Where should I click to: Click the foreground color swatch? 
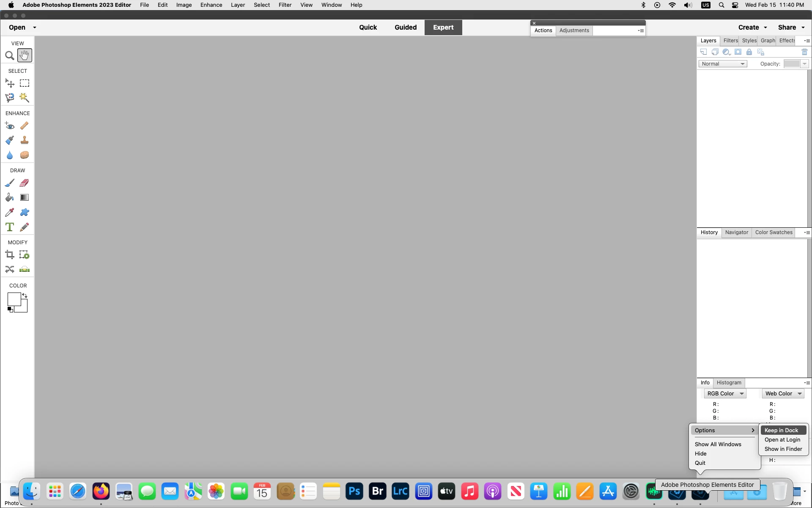[14, 299]
